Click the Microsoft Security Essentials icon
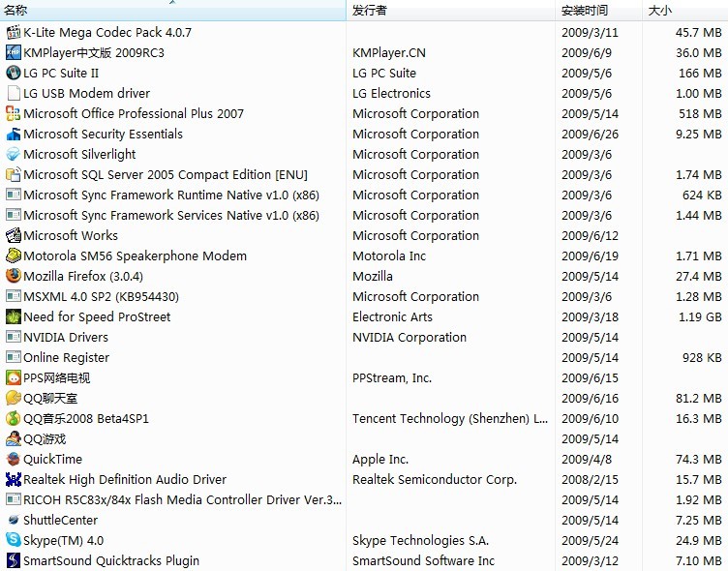The image size is (728, 571). click(x=14, y=135)
